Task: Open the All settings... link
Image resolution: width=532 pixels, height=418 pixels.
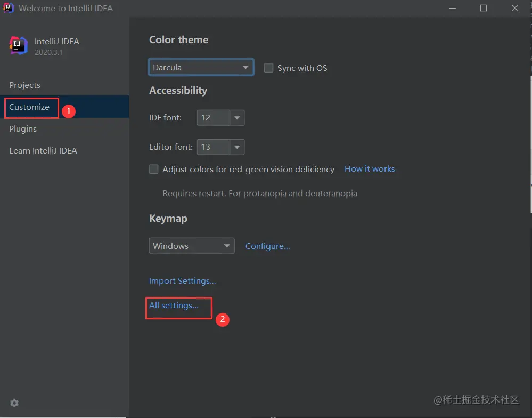Action: (x=174, y=306)
